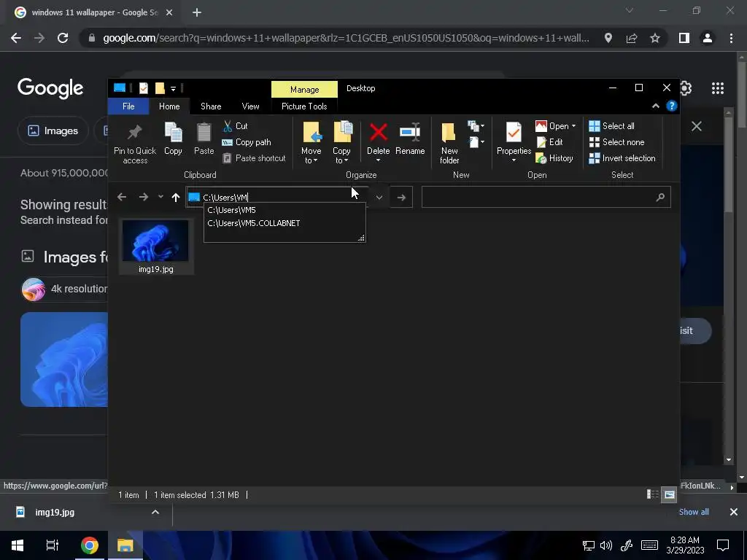Viewport: 747px width, 560px height.
Task: Open Explorer Help question mark
Action: [672, 106]
